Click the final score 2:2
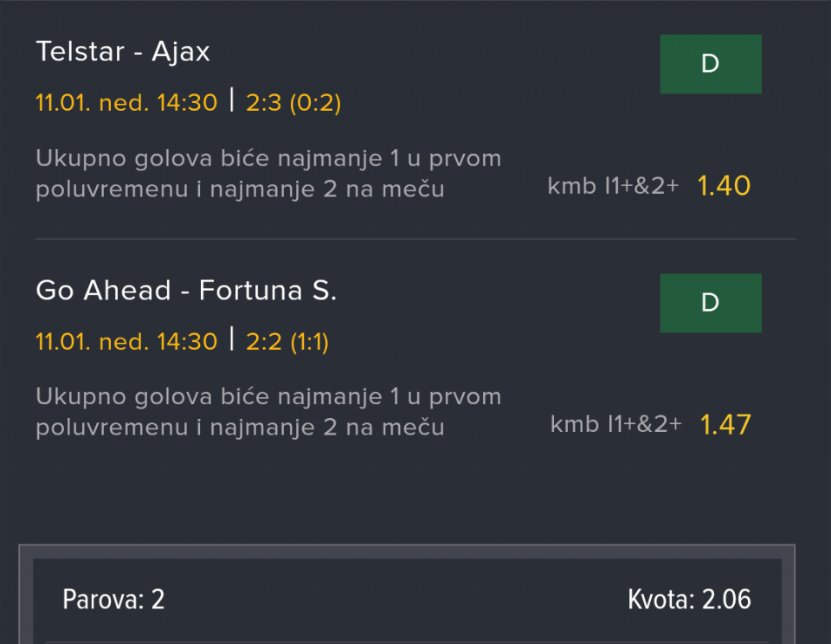This screenshot has width=831, height=644. point(264,342)
